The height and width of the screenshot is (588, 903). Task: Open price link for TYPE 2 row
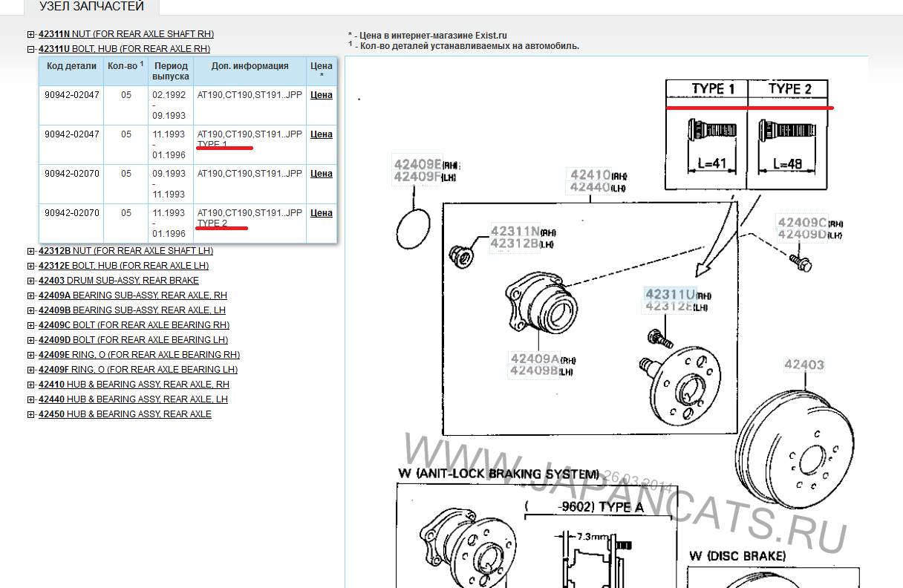(321, 213)
